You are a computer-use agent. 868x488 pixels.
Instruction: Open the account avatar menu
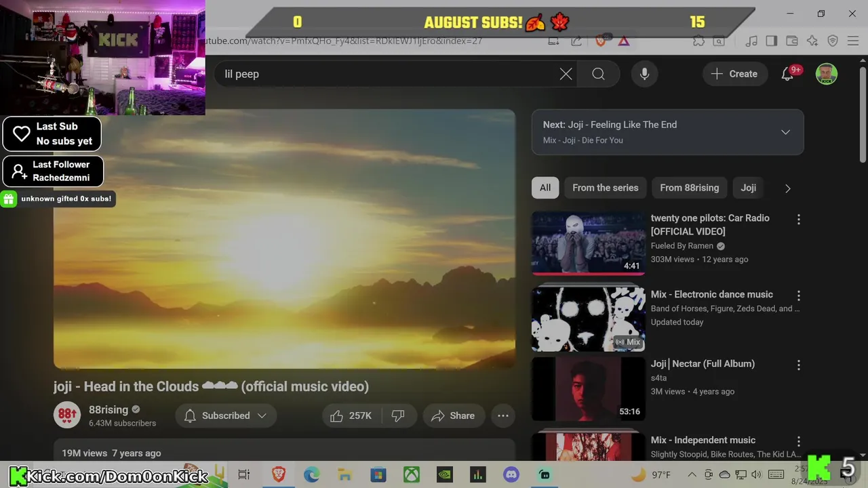coord(826,74)
